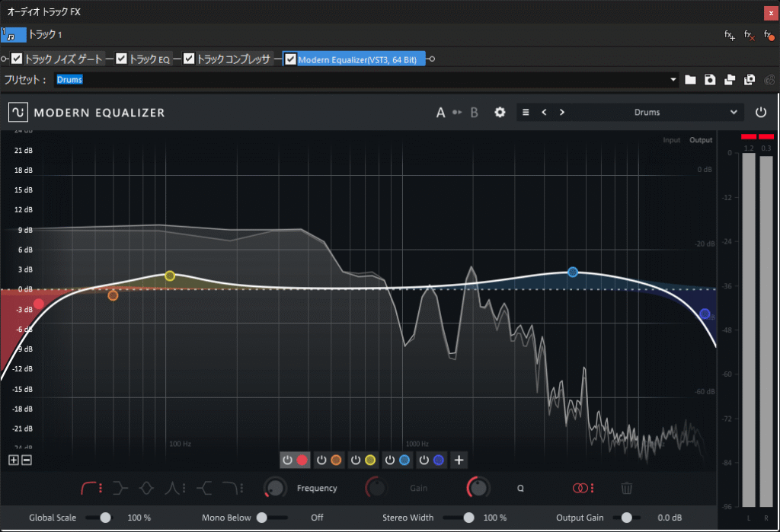
Task: Open Modern Equalizer settings gear
Action: (x=500, y=112)
